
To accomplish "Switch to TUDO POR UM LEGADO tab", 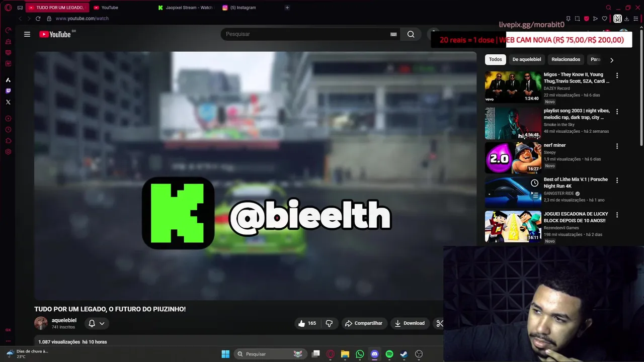I will (x=57, y=8).
